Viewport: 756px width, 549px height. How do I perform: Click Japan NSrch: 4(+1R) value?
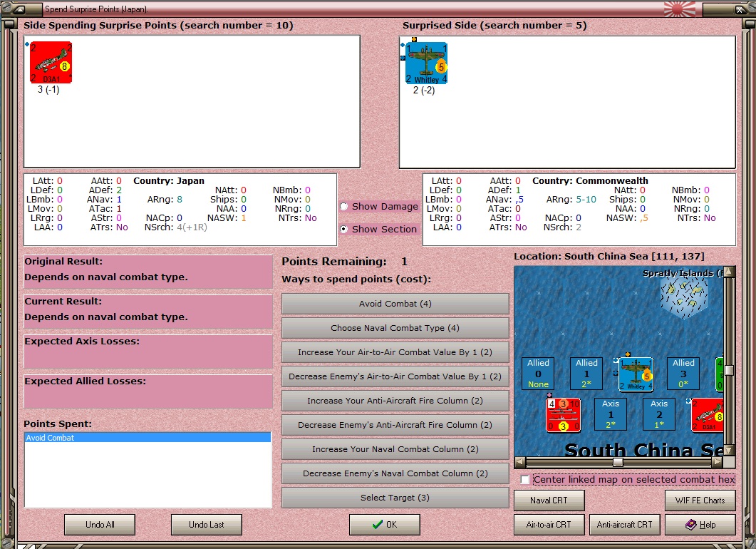(x=192, y=227)
